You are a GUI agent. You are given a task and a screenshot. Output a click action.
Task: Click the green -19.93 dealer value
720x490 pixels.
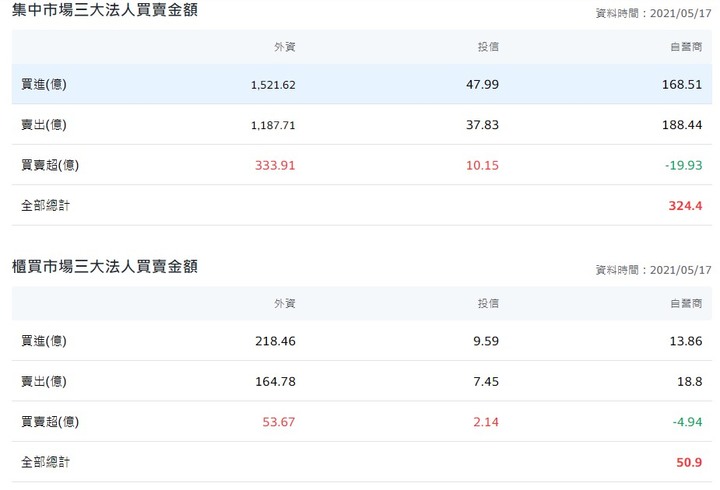pos(684,165)
